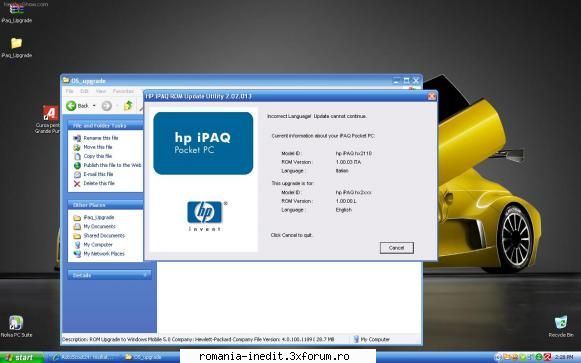Click Copy this file link

click(x=97, y=156)
